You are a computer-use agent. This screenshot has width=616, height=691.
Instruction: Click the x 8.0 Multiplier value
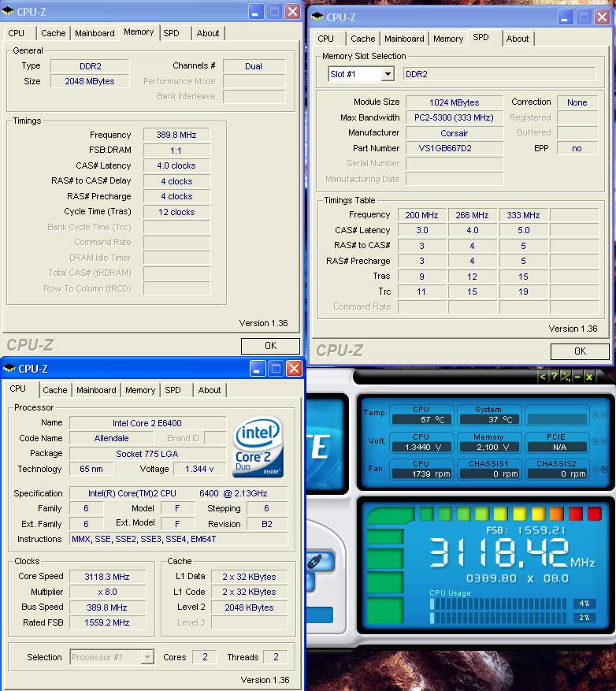pyautogui.click(x=107, y=592)
